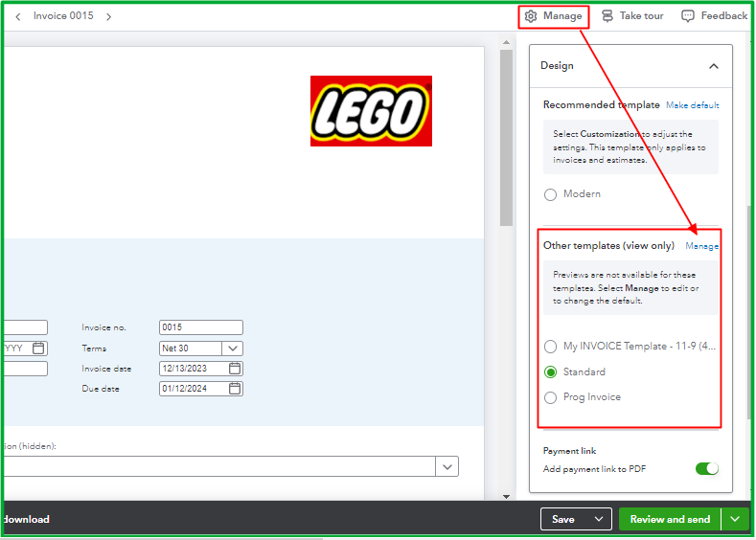Expand the Save button dropdown arrow
The image size is (756, 540).
(599, 519)
